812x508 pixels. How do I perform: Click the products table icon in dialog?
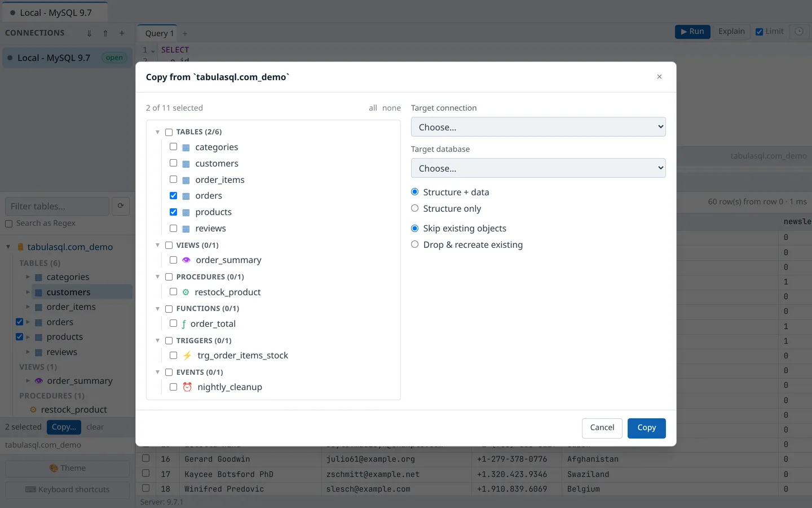[x=186, y=212]
